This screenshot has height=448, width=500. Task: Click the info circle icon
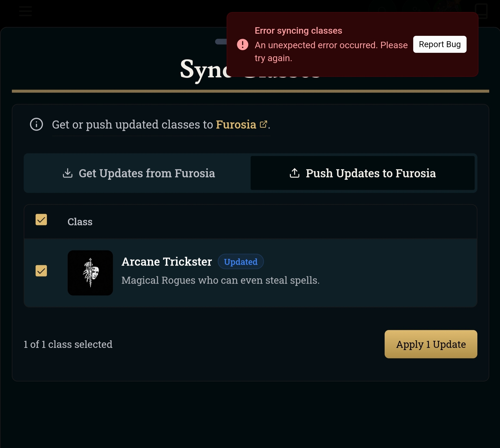tap(36, 124)
